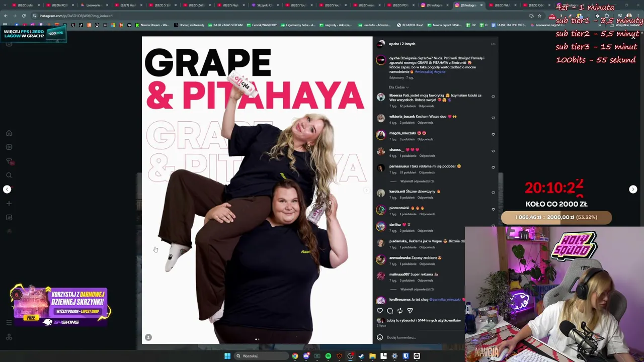Open the 'Nawcia raport G4Ski...' bookmark

click(x=444, y=25)
